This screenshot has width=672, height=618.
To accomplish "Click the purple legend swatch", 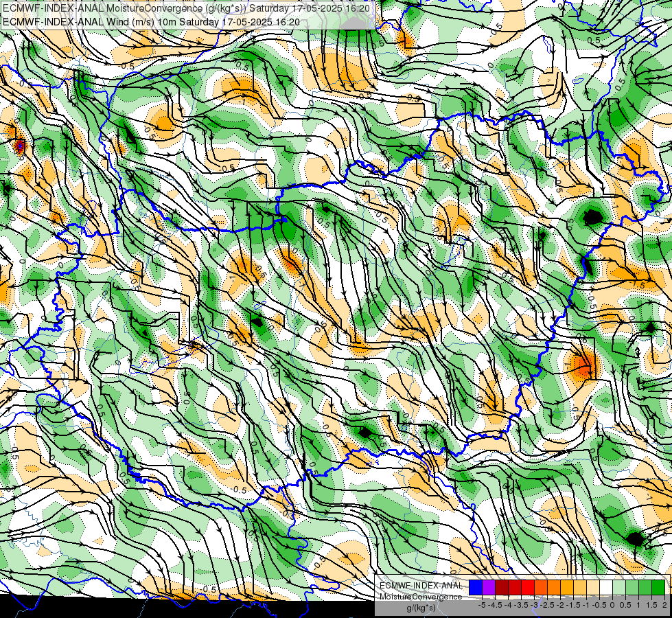I will click(489, 587).
